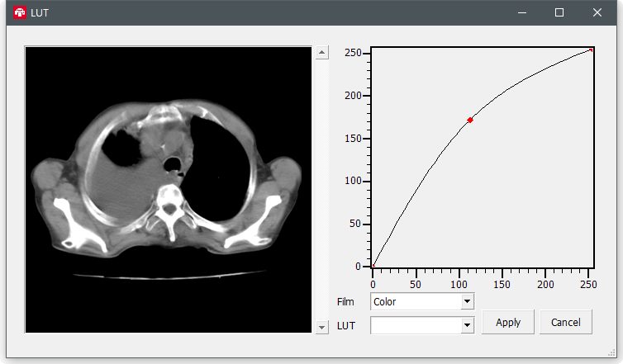
Task: Click the Apply button
Action: point(508,323)
